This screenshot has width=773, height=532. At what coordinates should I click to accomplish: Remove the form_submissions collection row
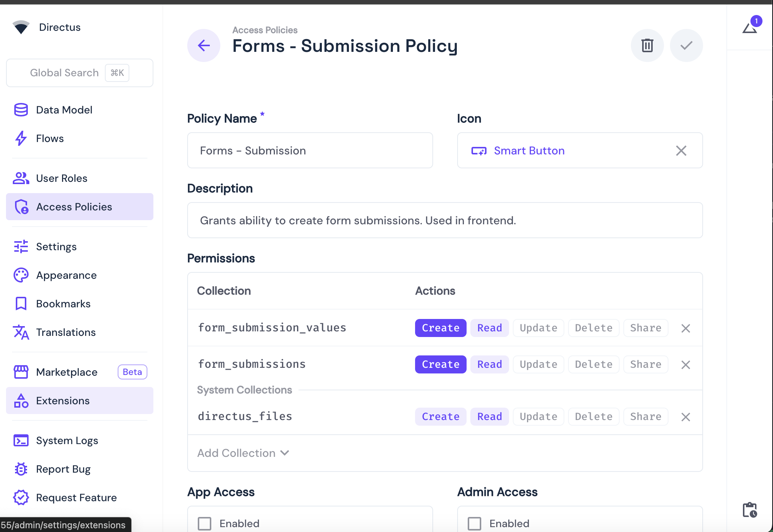click(x=685, y=364)
